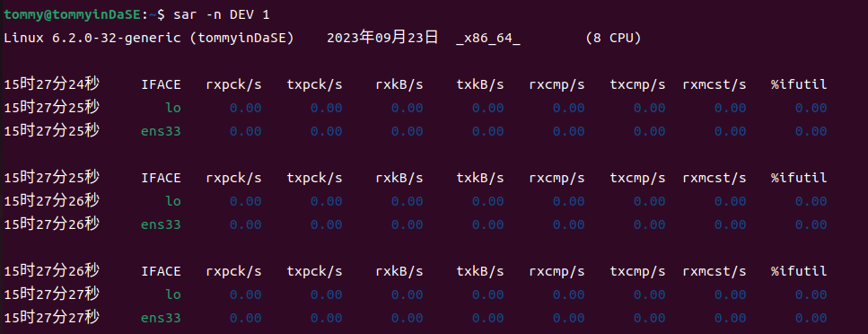Click rxkB/s value for ens33 at 15时27分25秒
This screenshot has height=334, width=868.
pos(408,131)
